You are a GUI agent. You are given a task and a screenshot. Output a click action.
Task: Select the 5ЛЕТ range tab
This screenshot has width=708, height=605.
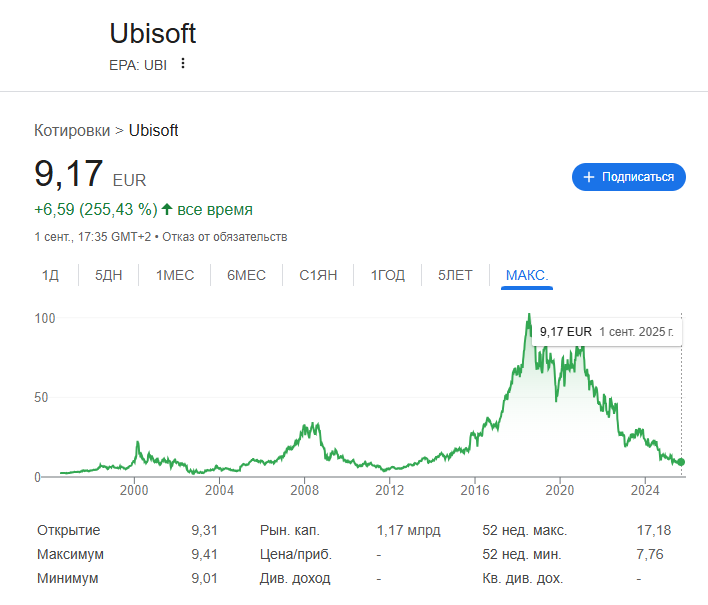455,275
